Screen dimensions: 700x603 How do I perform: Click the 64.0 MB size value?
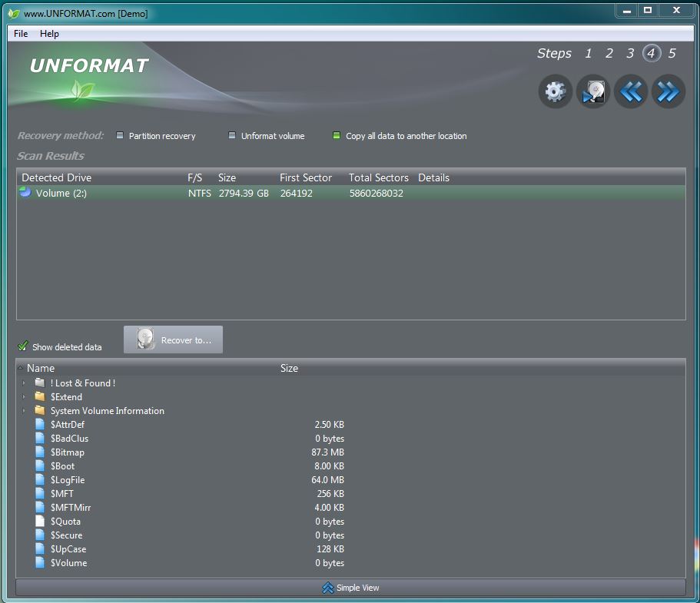[x=327, y=480]
